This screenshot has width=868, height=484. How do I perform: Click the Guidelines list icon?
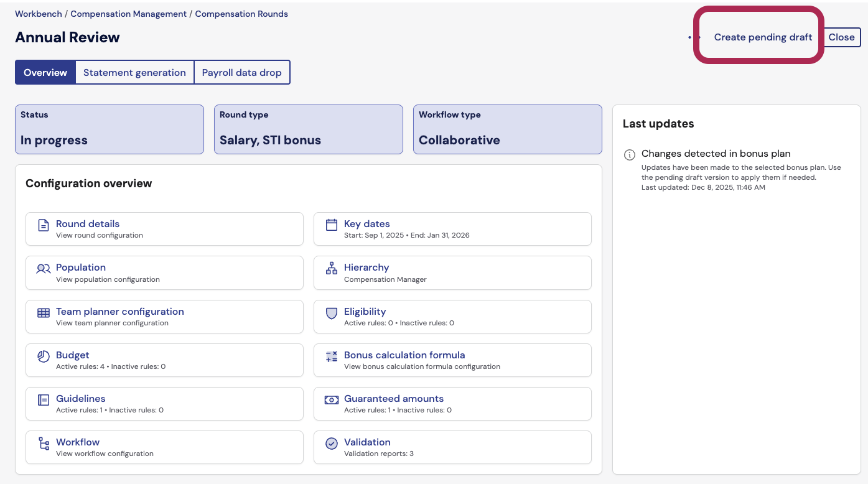[44, 400]
